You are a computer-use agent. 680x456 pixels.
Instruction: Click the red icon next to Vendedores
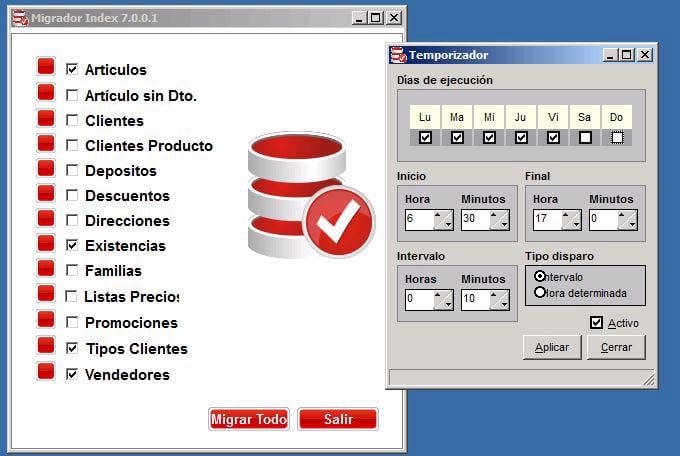[46, 372]
